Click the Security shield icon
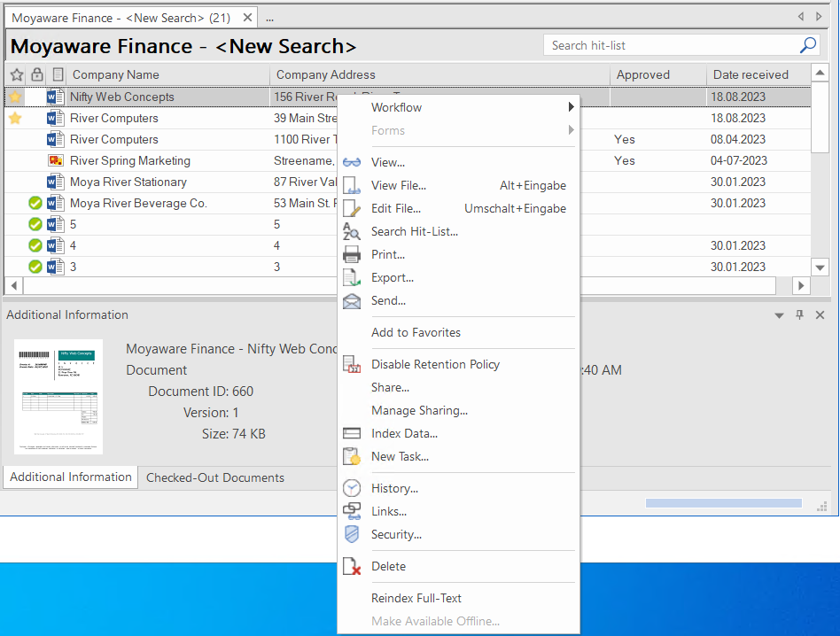The width and height of the screenshot is (840, 636). pos(352,534)
